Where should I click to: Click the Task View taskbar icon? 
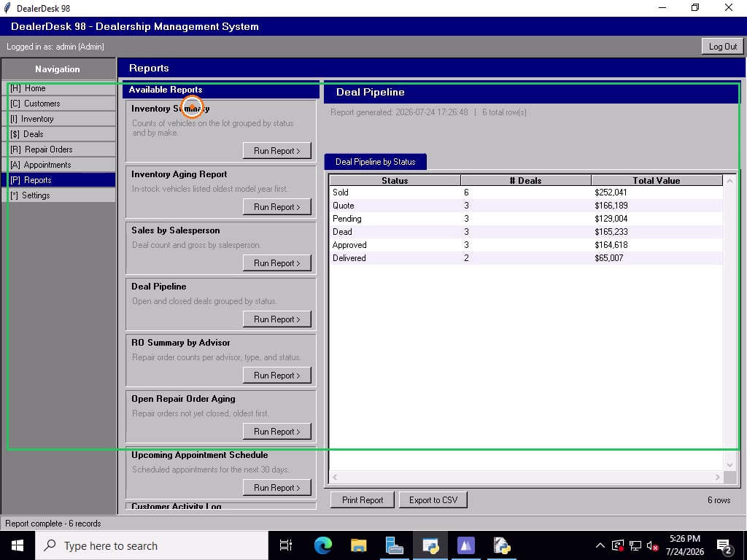[x=286, y=545]
